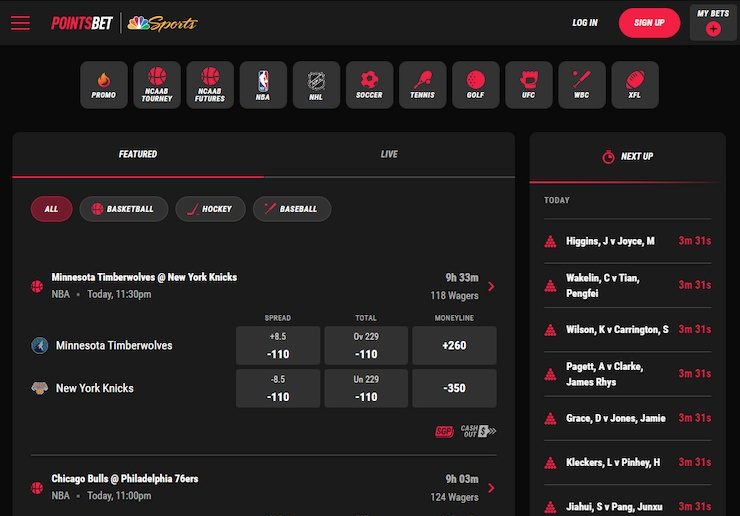Open Timberwolves @ Knicks game link

144,277
